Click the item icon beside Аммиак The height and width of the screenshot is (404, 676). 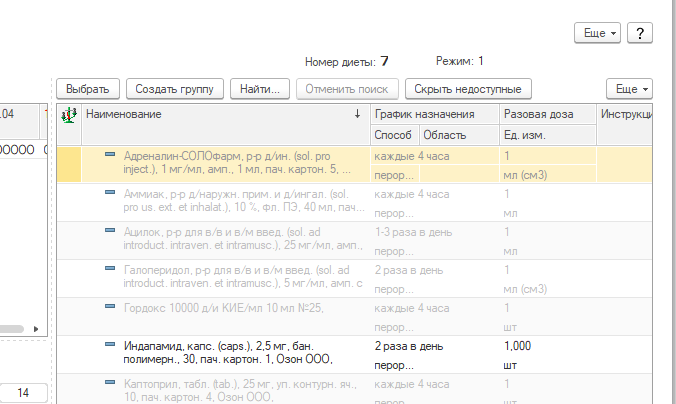111,193
